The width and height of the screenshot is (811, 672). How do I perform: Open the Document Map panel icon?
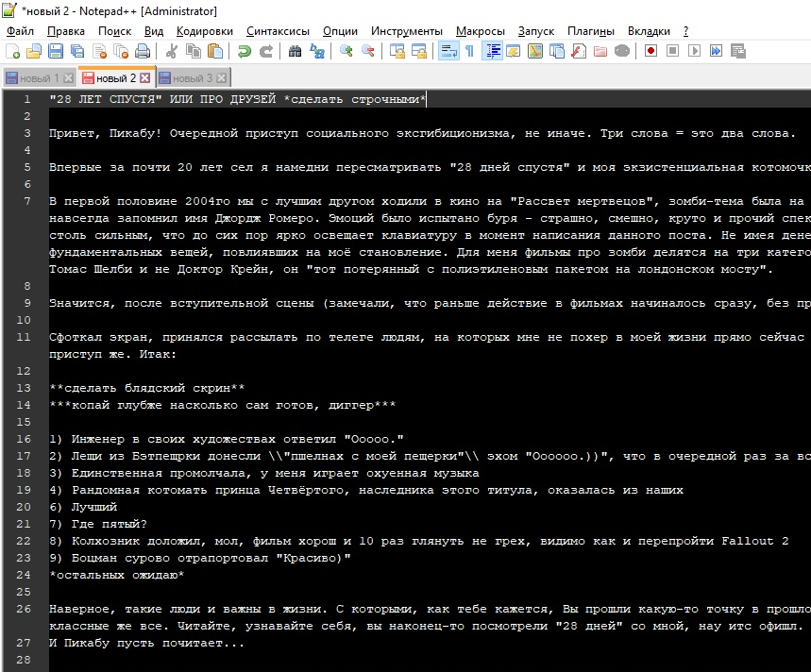coord(534,51)
